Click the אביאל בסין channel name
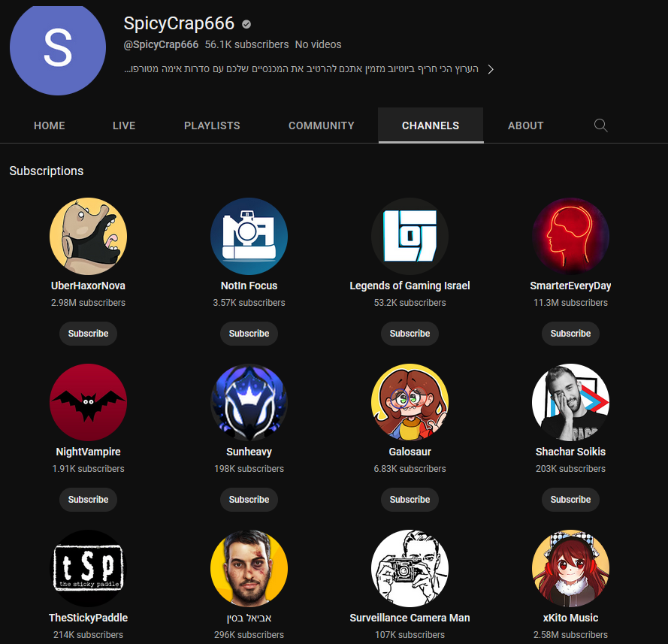668x644 pixels. 249,618
